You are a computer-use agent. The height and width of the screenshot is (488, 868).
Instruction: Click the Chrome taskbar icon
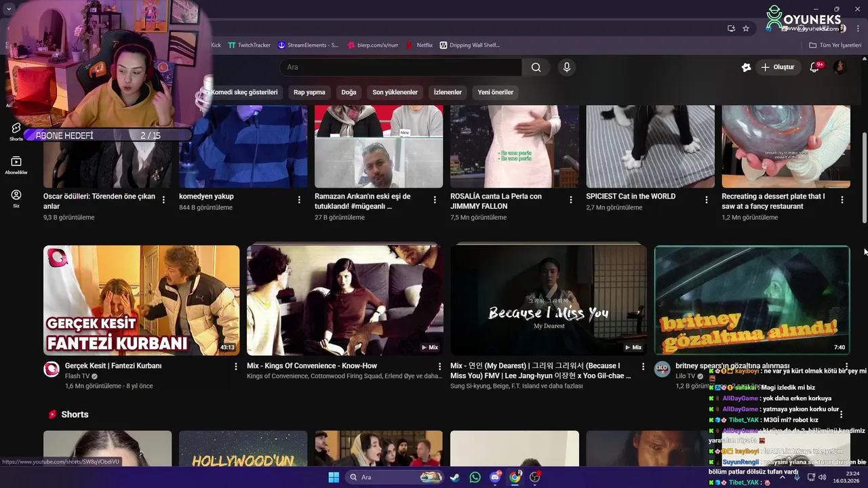[515, 477]
